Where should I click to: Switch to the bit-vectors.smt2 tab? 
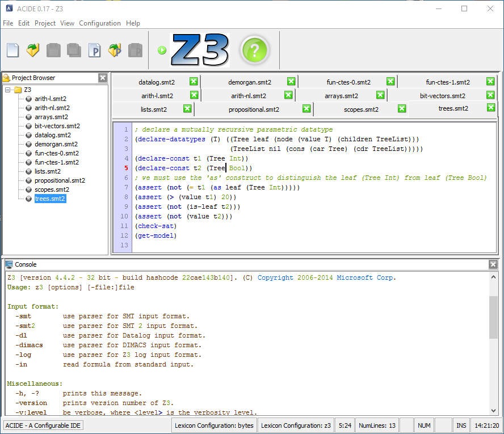coord(442,96)
